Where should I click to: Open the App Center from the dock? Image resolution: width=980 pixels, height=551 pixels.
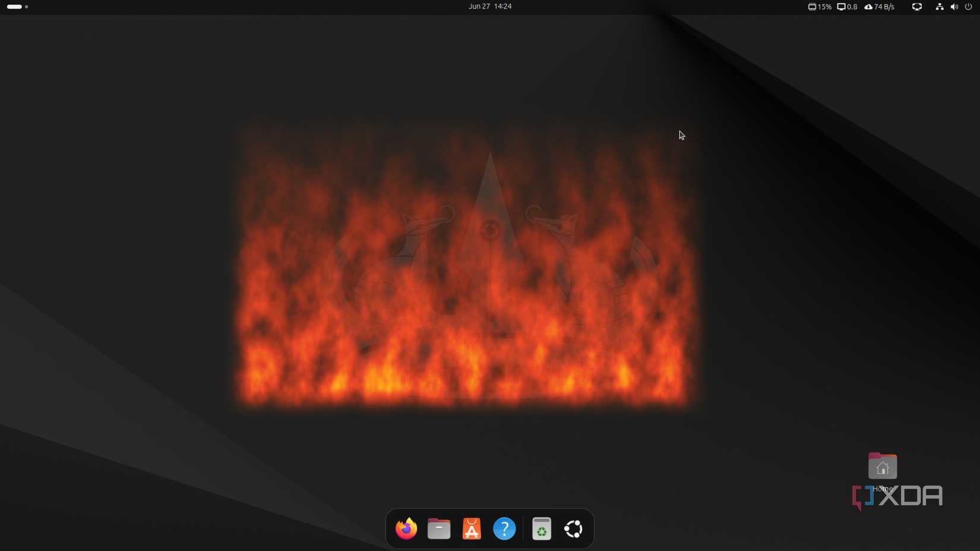(472, 528)
